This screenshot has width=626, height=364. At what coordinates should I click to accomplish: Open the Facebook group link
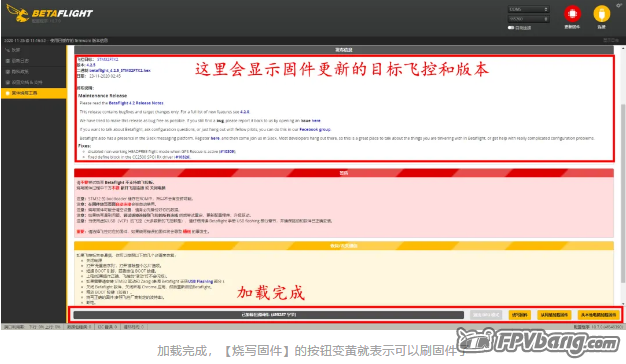point(315,129)
